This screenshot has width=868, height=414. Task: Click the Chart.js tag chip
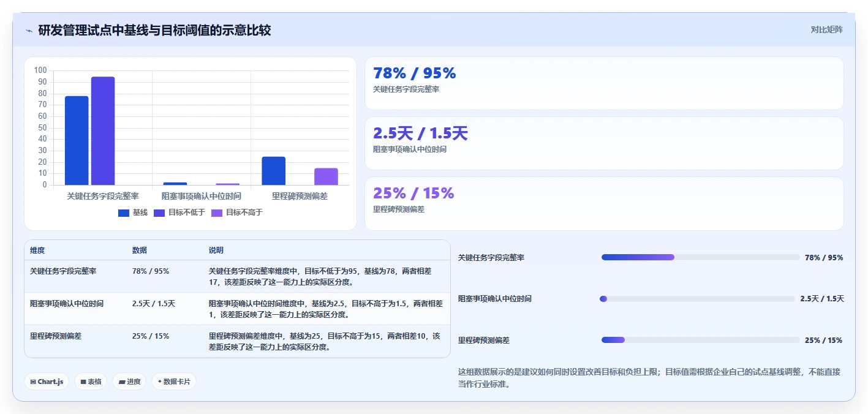pyautogui.click(x=47, y=382)
